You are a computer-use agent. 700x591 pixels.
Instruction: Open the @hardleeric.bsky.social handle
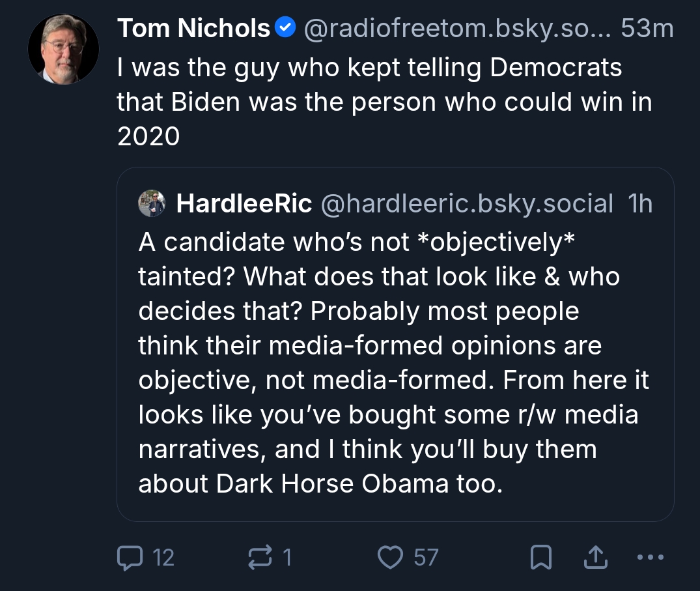[x=467, y=204]
